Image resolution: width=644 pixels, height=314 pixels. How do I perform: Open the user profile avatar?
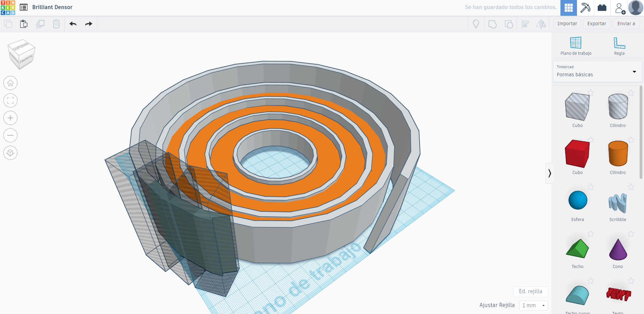point(636,8)
